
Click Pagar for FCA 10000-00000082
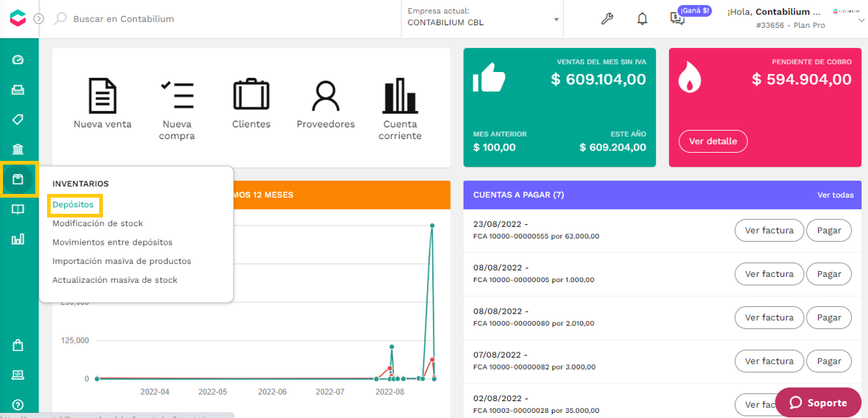point(829,361)
